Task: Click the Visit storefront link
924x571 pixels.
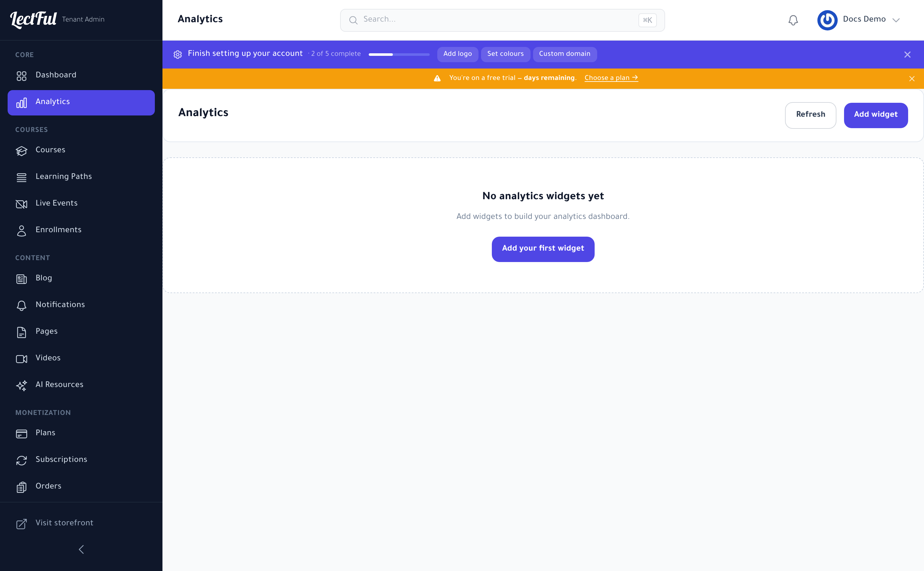Action: click(81, 524)
